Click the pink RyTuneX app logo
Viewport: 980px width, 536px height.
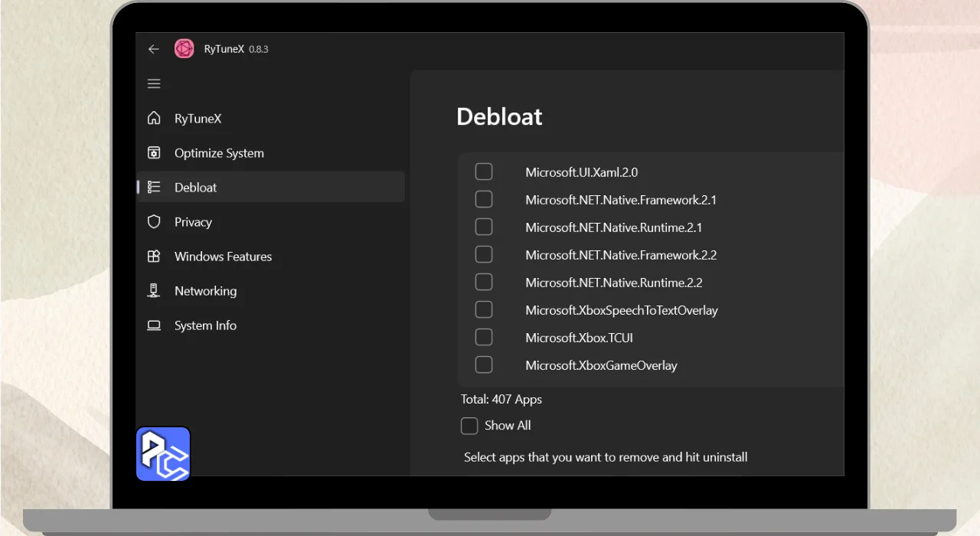coord(184,49)
